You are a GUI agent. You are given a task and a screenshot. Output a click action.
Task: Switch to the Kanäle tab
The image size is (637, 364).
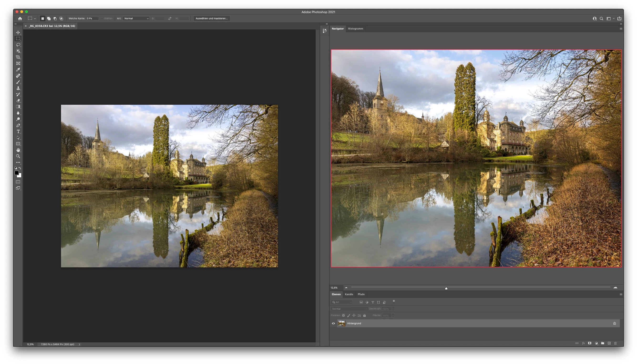(x=349, y=294)
